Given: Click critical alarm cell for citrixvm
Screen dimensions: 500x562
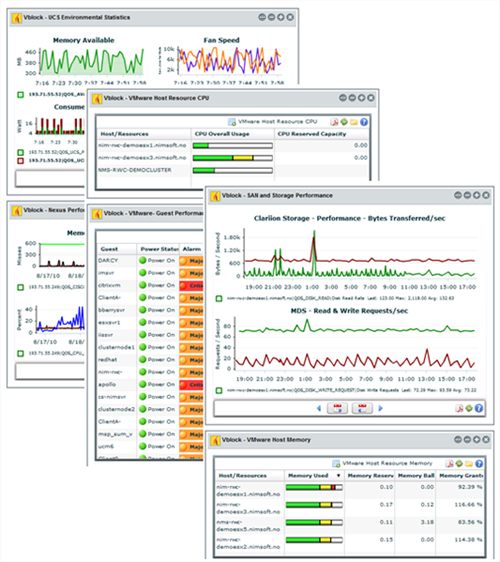Looking at the screenshot, I should click(x=191, y=286).
